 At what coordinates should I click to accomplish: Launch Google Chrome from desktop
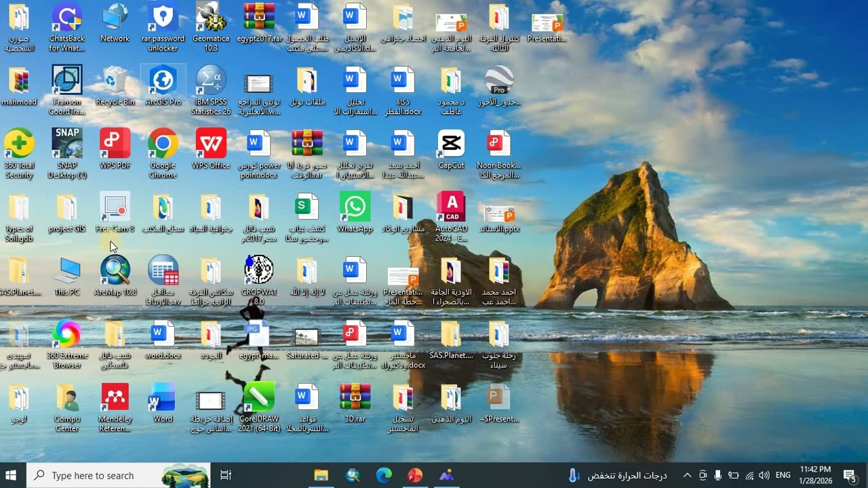[163, 154]
